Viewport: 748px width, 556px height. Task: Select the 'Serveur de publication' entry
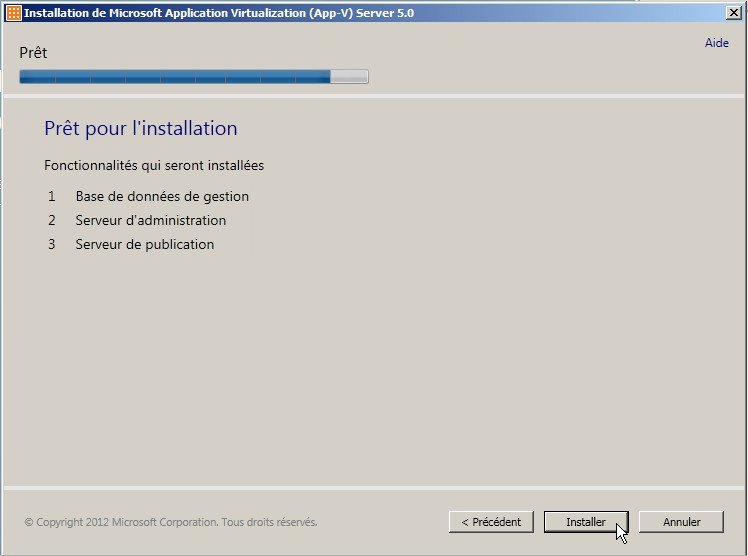click(144, 244)
